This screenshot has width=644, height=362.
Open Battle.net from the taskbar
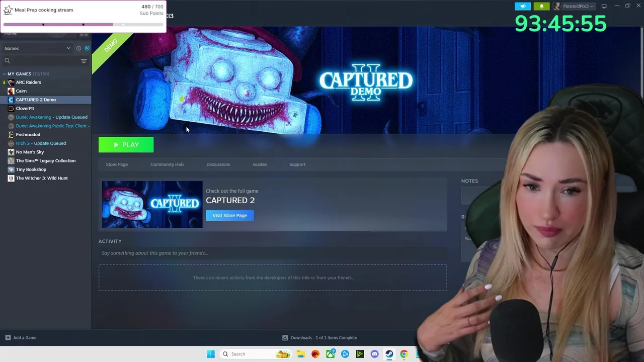click(x=345, y=354)
